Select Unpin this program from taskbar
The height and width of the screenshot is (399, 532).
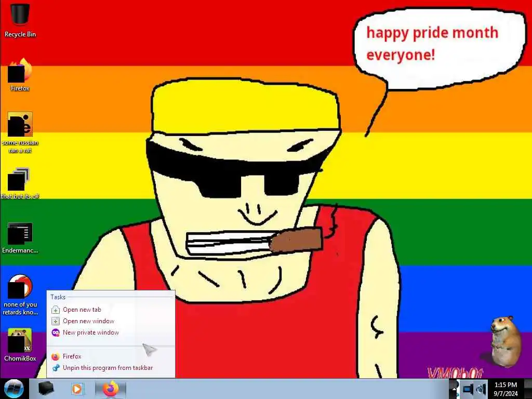click(111, 368)
